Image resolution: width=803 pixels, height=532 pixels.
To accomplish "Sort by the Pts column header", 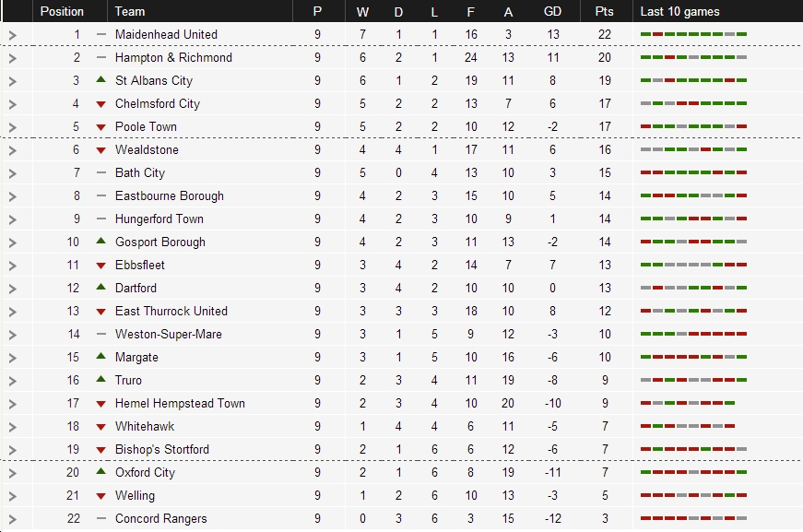I will point(604,11).
